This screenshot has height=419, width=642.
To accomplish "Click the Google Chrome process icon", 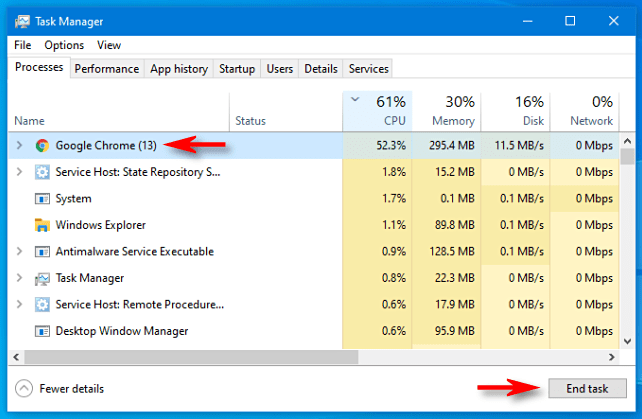I will [42, 145].
